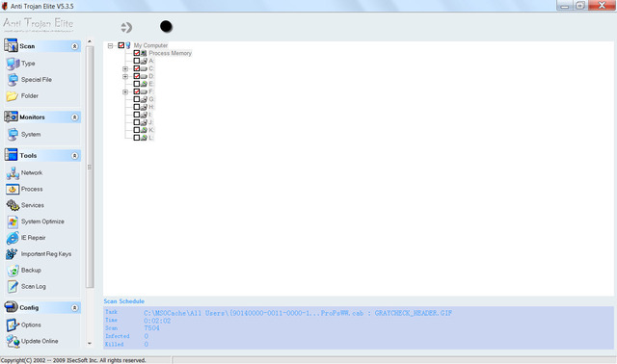Uncheck the Process Memory checkbox
This screenshot has height=364, width=617.
click(x=137, y=53)
